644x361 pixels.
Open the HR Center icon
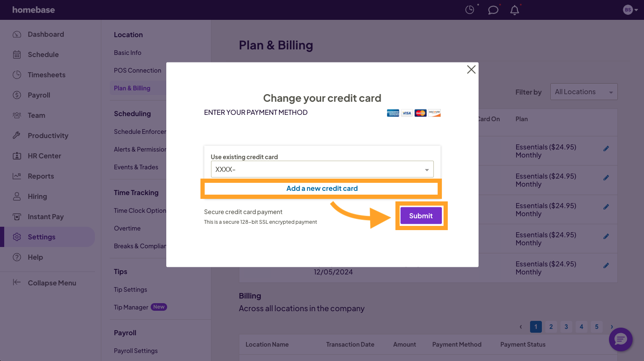pos(17,156)
